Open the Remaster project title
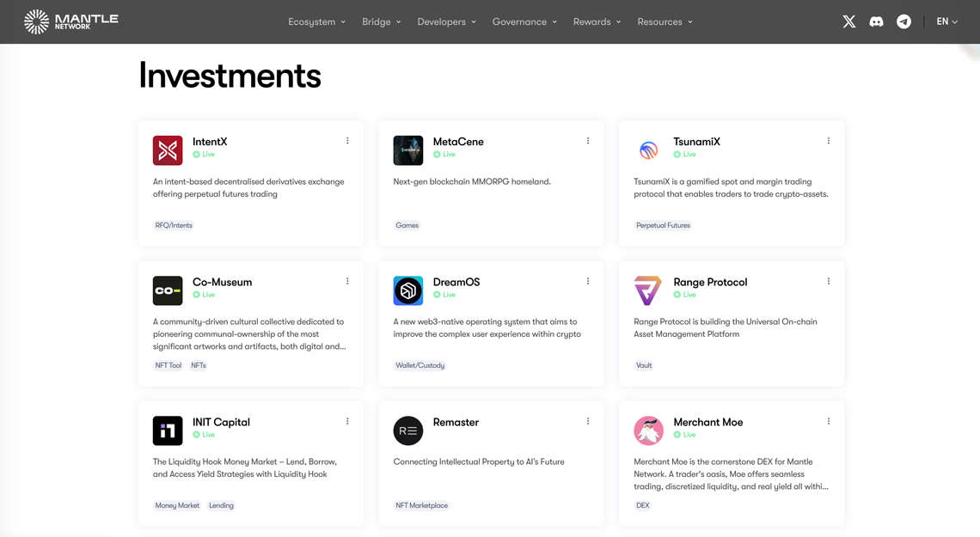 coord(456,422)
